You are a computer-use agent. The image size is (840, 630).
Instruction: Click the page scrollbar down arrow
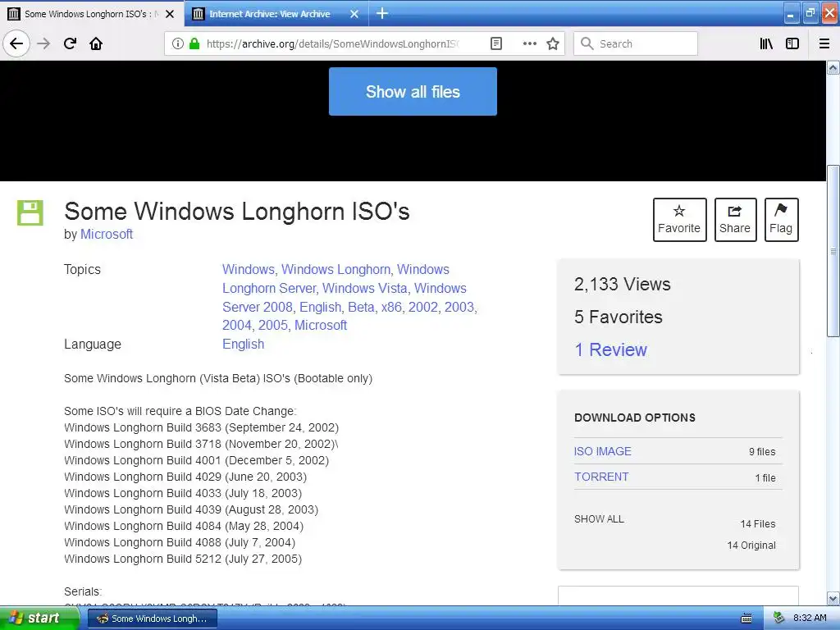(833, 598)
